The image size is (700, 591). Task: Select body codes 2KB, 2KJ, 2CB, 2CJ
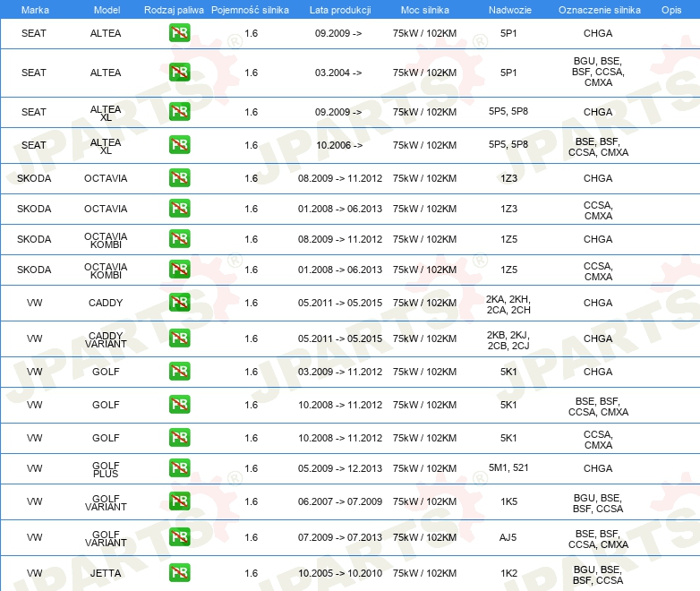[508, 340]
